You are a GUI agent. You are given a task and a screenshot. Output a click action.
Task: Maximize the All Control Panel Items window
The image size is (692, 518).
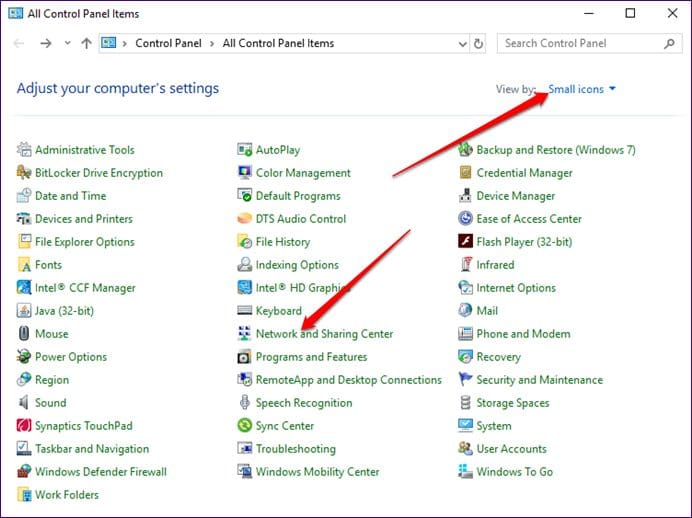[x=630, y=13]
